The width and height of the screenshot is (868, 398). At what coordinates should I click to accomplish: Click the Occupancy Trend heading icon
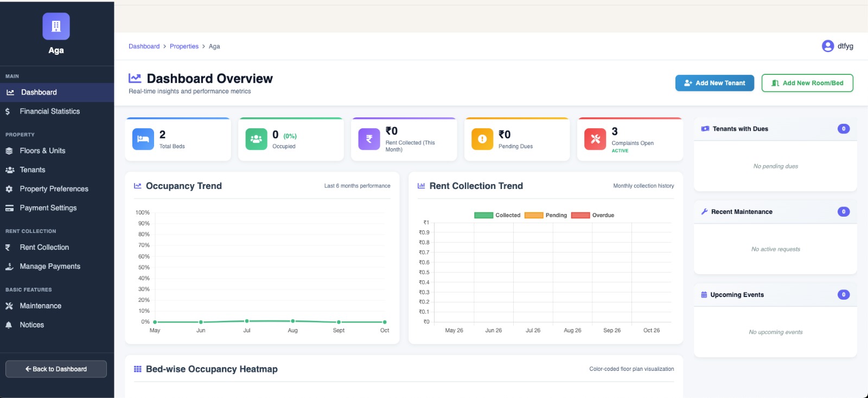point(138,186)
